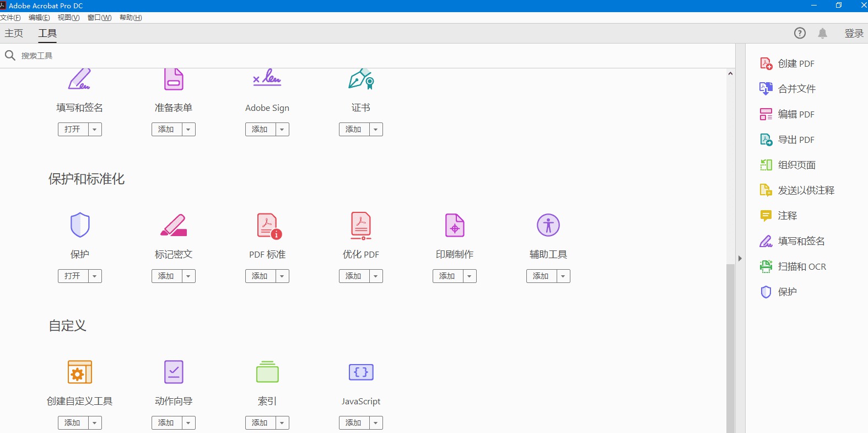868x433 pixels.
Task: Switch to the 主页 tab
Action: coord(14,33)
